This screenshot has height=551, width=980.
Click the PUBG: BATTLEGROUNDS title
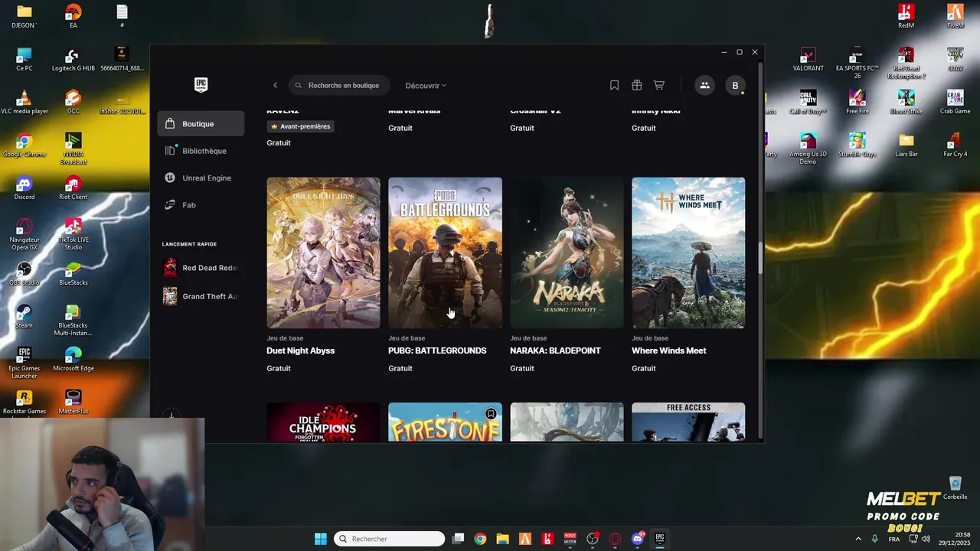point(437,350)
